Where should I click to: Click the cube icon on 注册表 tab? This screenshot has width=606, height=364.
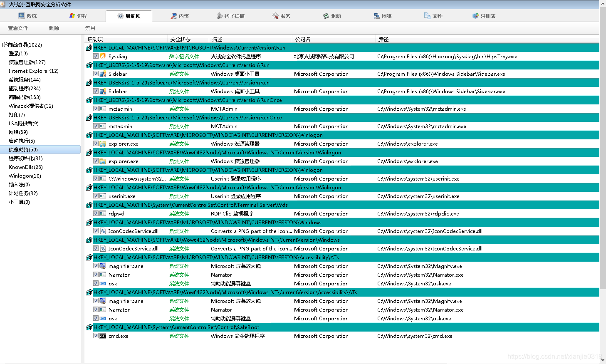[x=475, y=16]
